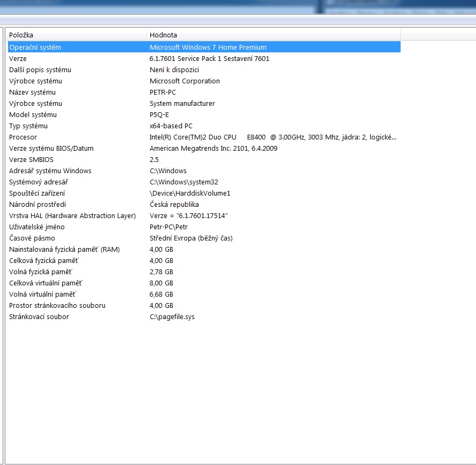Screen dimensions: 476x465
Task: Click the PETR-PC value
Action: click(163, 92)
